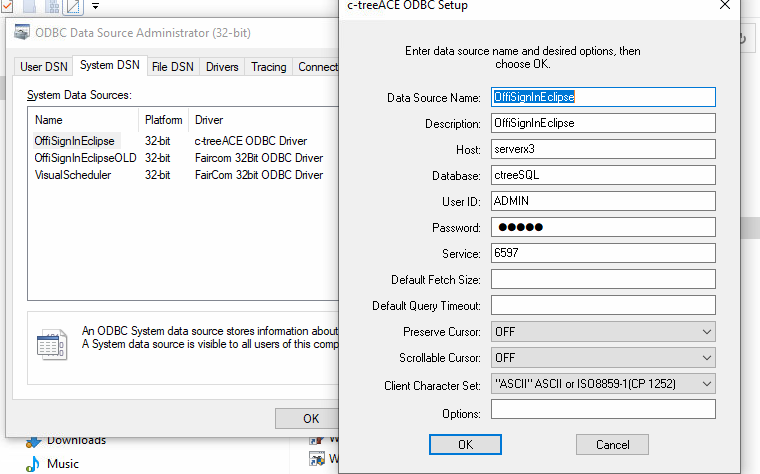
Task: Click the User ID field containing ADMIN
Action: click(x=603, y=201)
